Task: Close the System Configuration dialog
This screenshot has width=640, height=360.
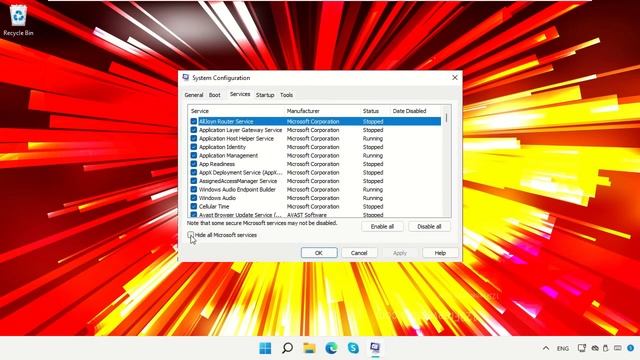Action: [x=455, y=78]
